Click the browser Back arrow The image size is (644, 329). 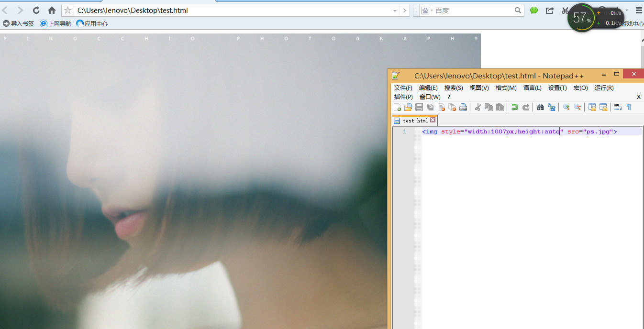5,10
